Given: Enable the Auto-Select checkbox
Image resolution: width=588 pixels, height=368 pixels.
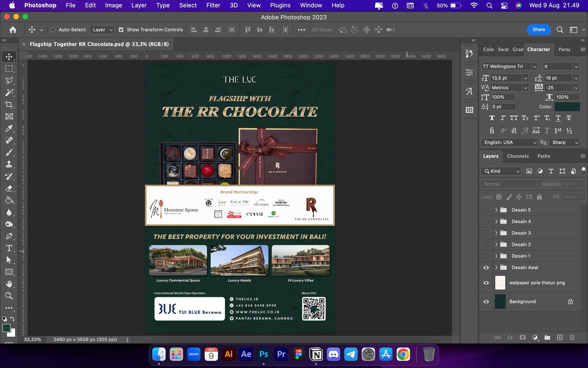Looking at the screenshot, I should tap(53, 30).
